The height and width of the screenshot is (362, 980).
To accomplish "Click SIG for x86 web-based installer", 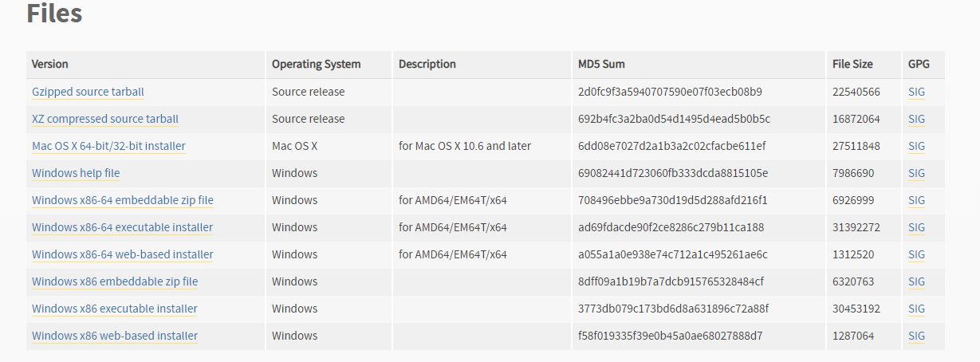I will point(916,336).
